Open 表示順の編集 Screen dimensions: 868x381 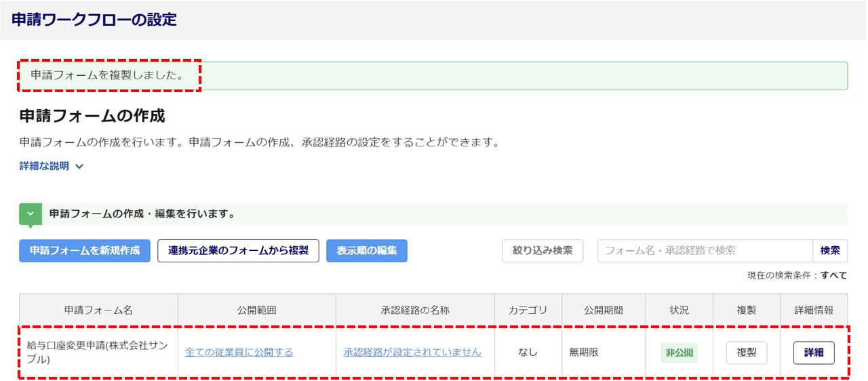(x=367, y=251)
